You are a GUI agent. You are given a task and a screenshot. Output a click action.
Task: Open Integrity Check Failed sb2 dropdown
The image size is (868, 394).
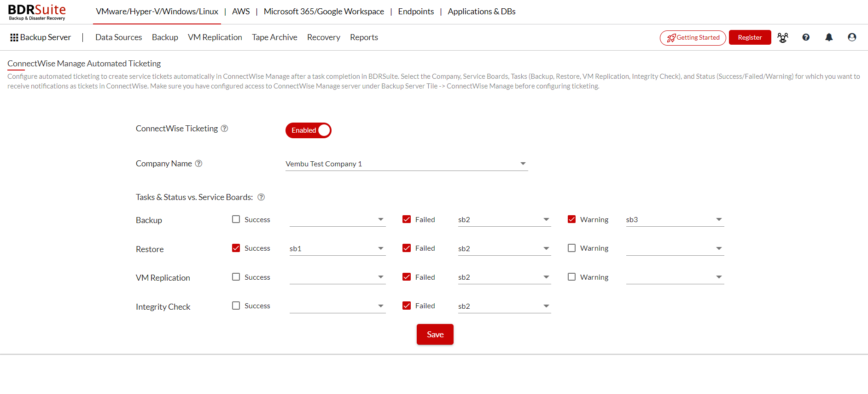tap(505, 306)
